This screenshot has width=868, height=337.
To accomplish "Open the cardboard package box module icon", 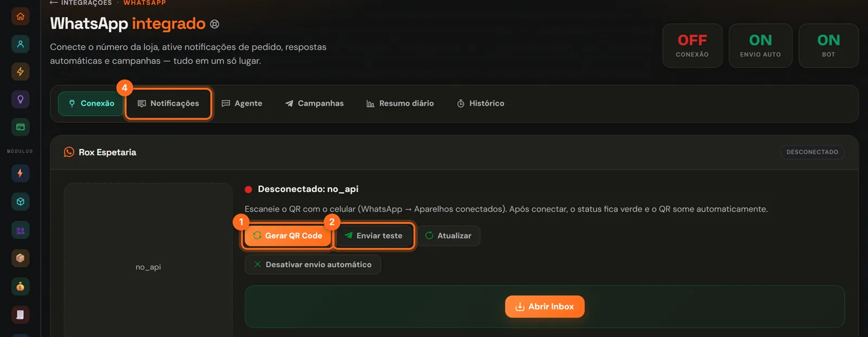I will 21,258.
